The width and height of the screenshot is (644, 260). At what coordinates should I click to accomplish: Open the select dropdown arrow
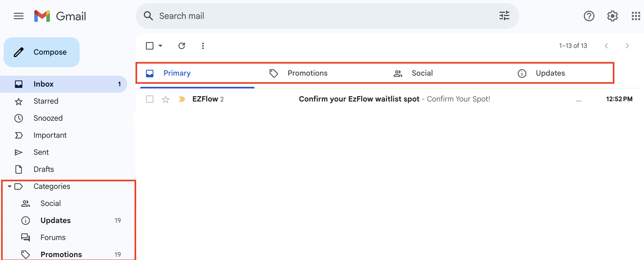pyautogui.click(x=160, y=46)
